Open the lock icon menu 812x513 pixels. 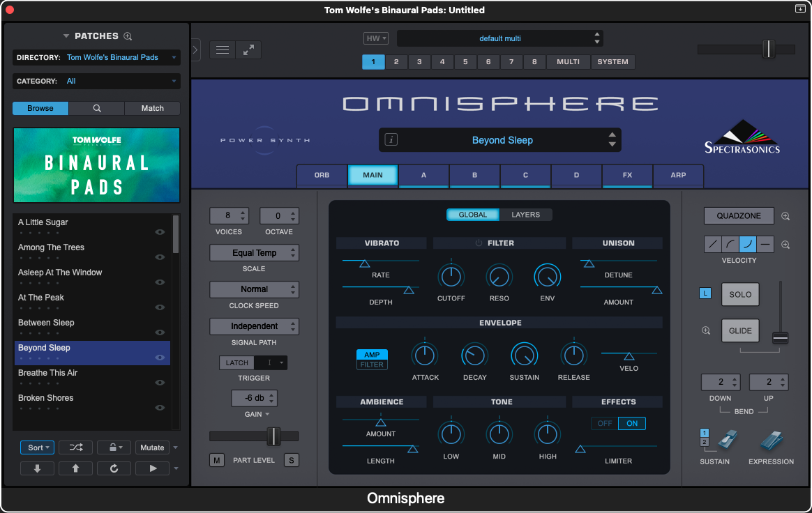click(x=114, y=447)
